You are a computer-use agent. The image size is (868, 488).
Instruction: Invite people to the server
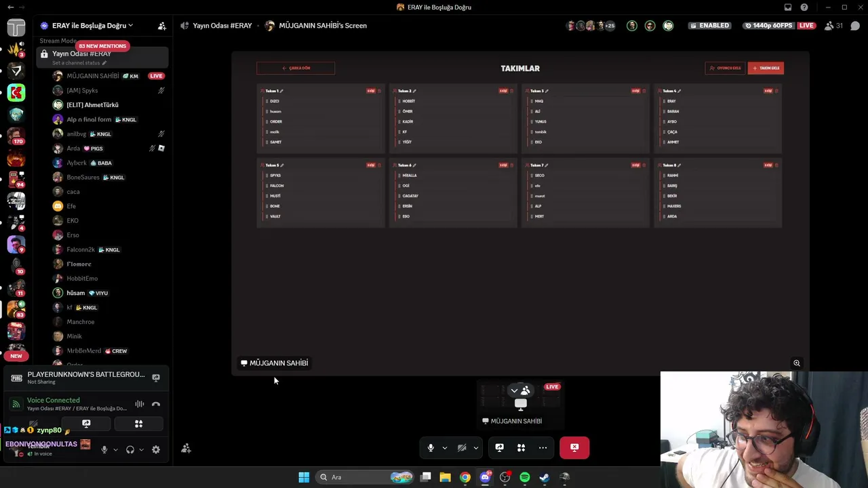tap(161, 26)
